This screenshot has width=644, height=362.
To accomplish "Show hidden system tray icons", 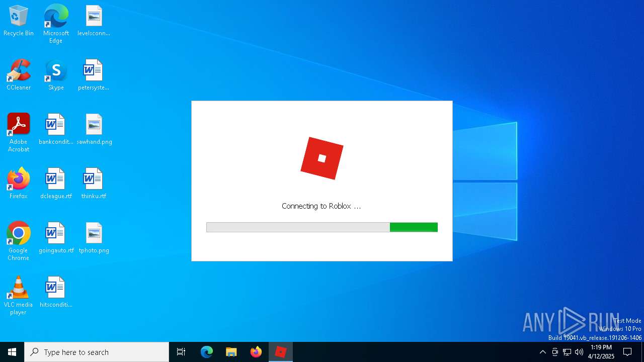I will (x=542, y=352).
